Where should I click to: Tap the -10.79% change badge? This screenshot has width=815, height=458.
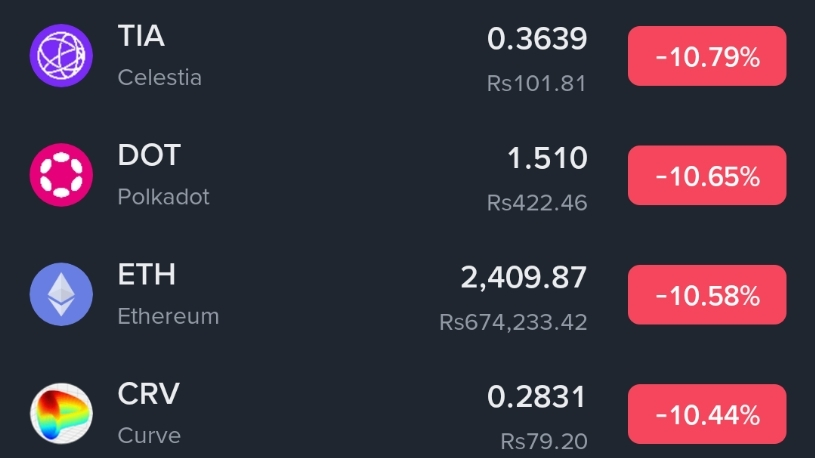707,57
